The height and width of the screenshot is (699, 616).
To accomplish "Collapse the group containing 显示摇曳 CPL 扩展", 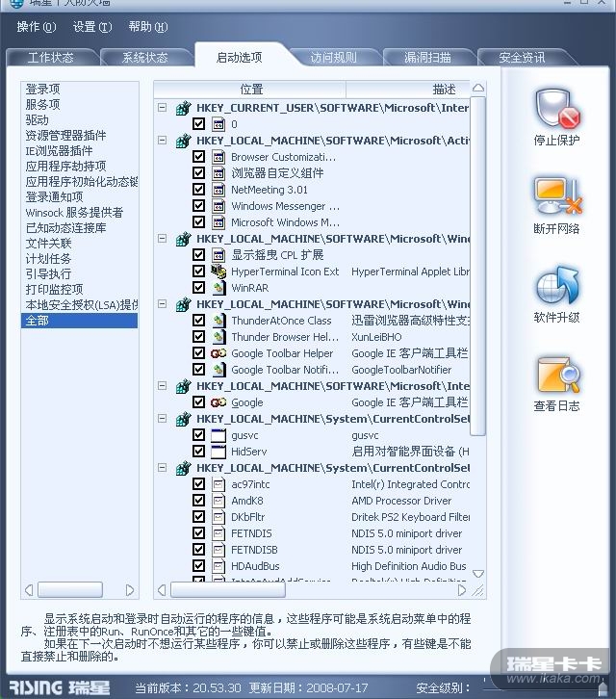I will (x=163, y=239).
